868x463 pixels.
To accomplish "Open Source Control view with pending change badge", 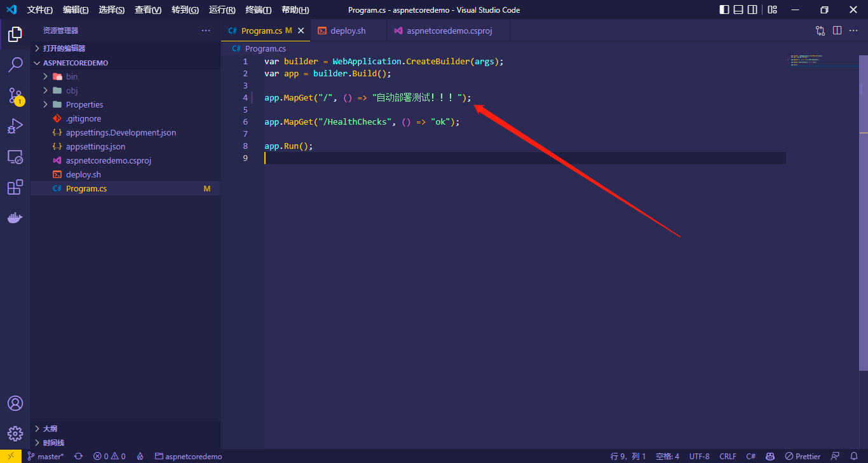I will 15,95.
